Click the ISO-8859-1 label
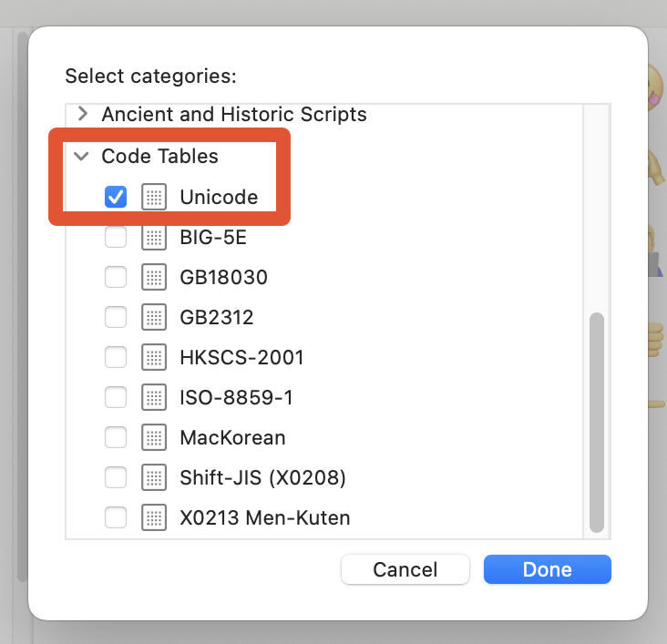 point(237,397)
